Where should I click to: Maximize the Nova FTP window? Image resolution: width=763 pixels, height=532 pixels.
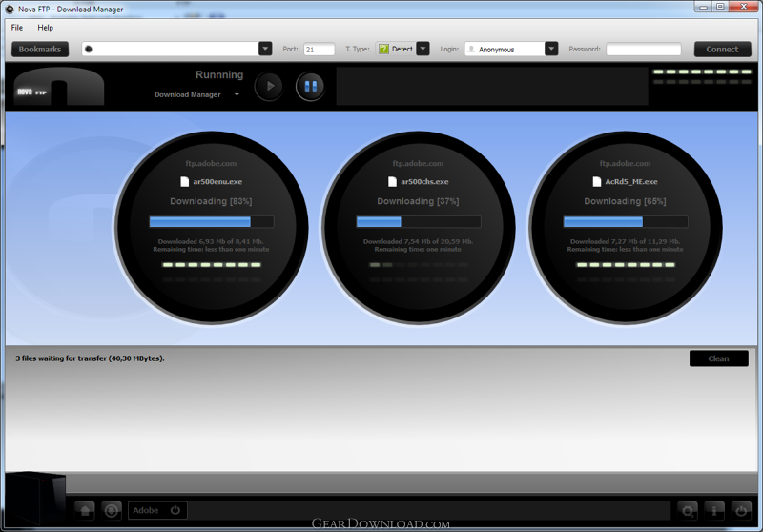coord(721,7)
